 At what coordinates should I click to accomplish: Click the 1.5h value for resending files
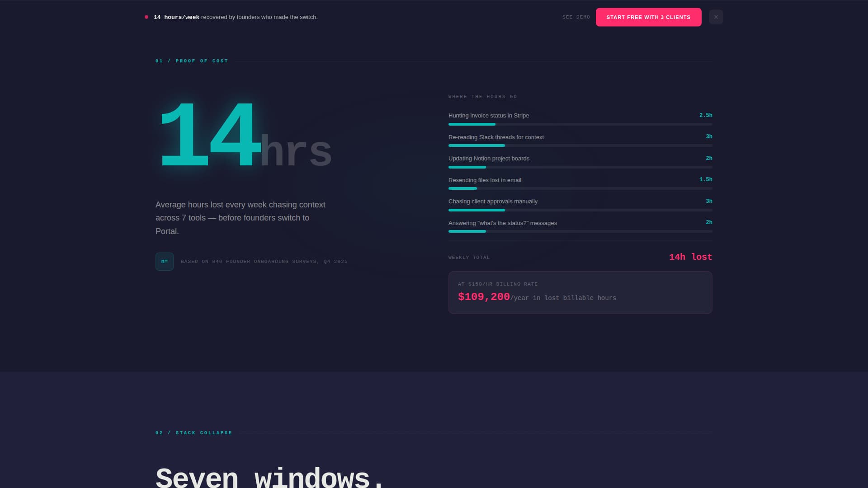[706, 179]
